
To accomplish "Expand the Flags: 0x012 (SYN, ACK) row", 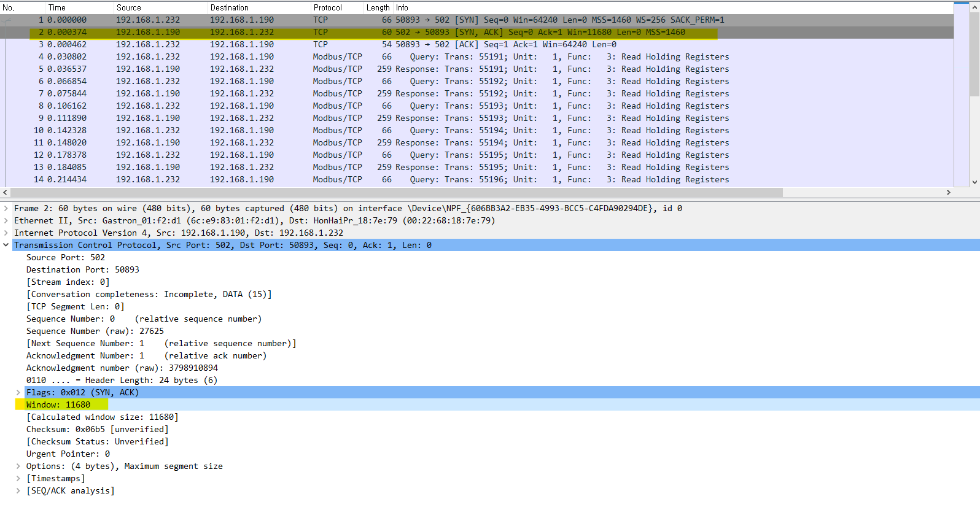I will [18, 392].
